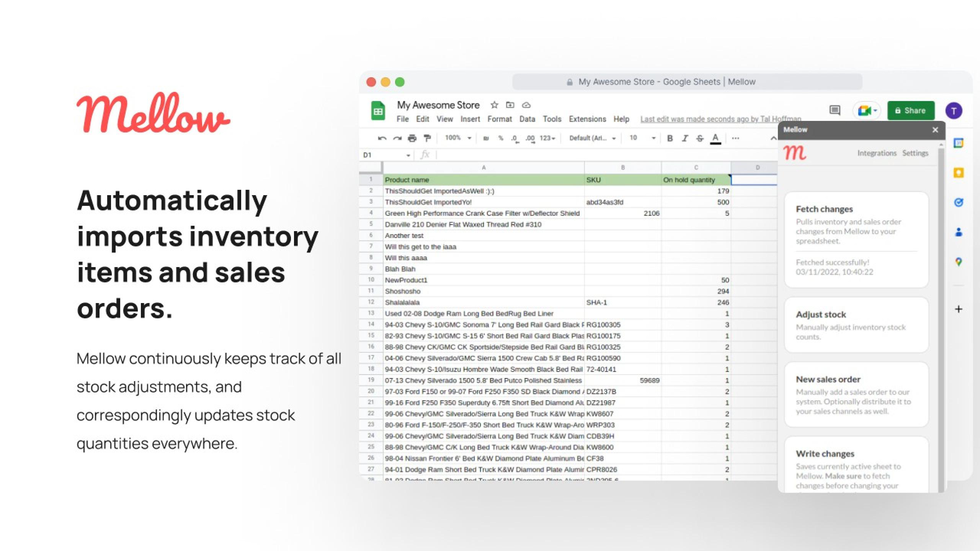Open the Integrations link in Mellow panel

click(x=877, y=153)
